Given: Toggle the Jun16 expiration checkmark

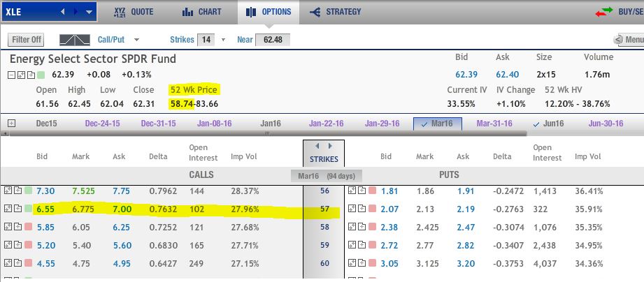Looking at the screenshot, I should pos(537,124).
